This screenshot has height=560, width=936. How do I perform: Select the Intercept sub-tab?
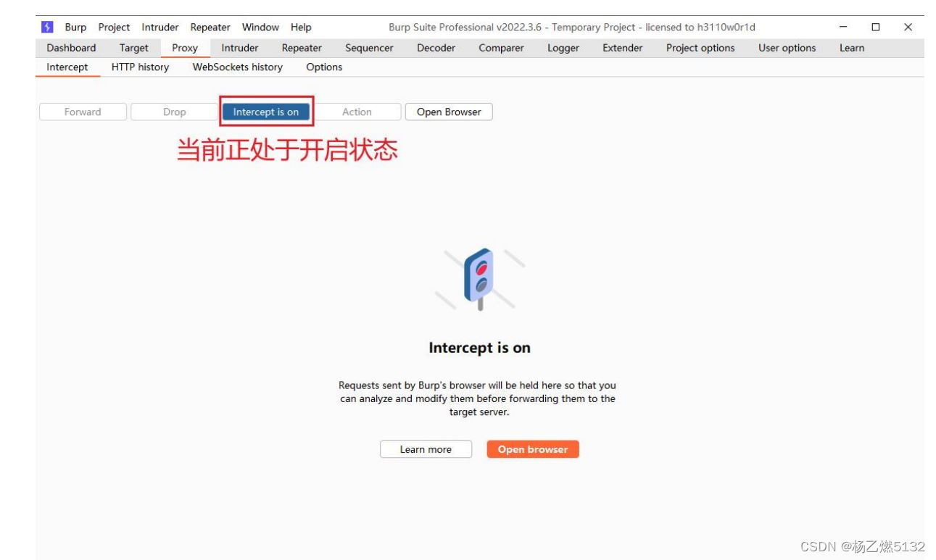click(x=67, y=67)
